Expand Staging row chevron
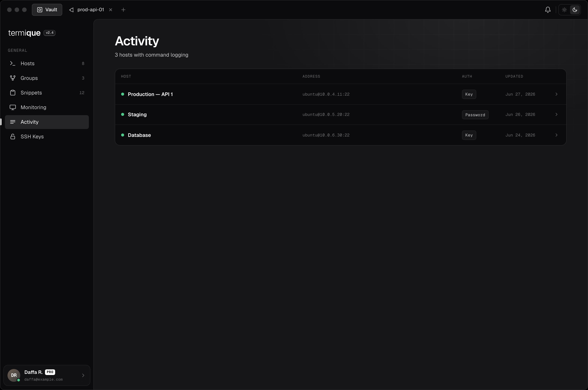Viewport: 588px width, 390px height. pos(556,115)
